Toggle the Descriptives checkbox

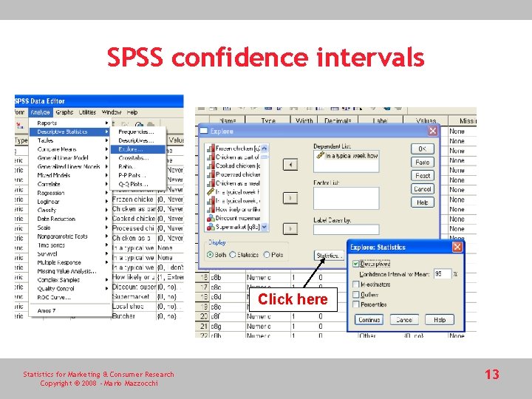click(356, 264)
